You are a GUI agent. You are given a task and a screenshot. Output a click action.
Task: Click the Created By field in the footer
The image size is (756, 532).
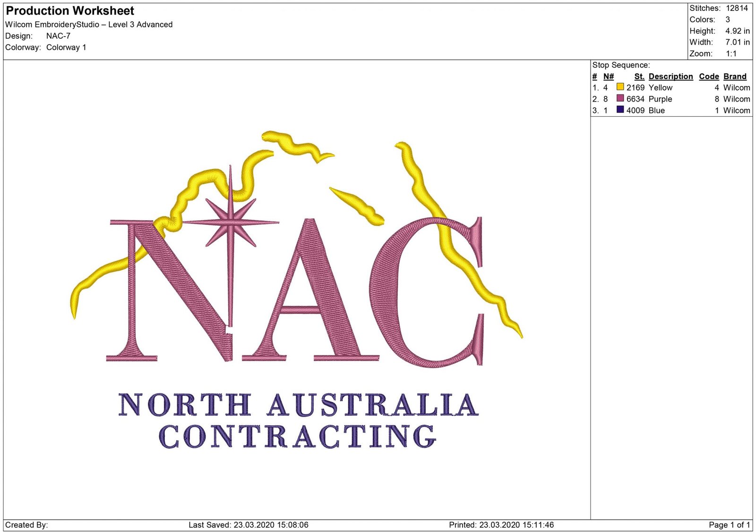point(27,524)
